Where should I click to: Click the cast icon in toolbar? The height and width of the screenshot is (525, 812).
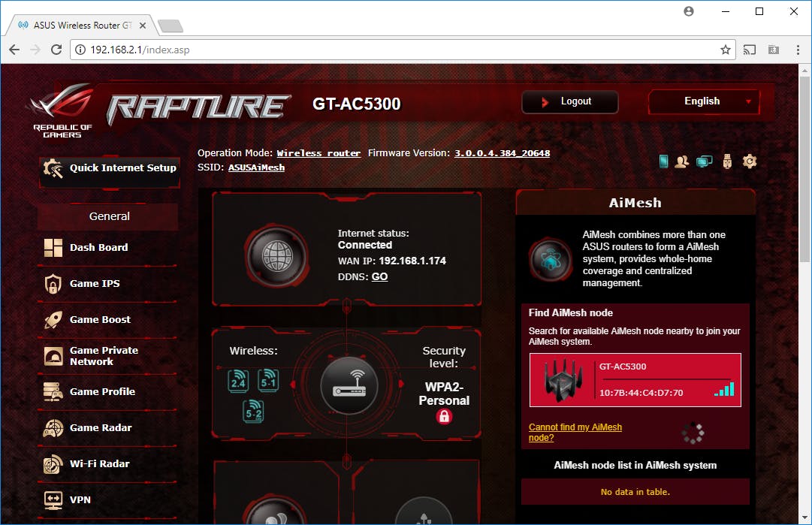point(750,50)
